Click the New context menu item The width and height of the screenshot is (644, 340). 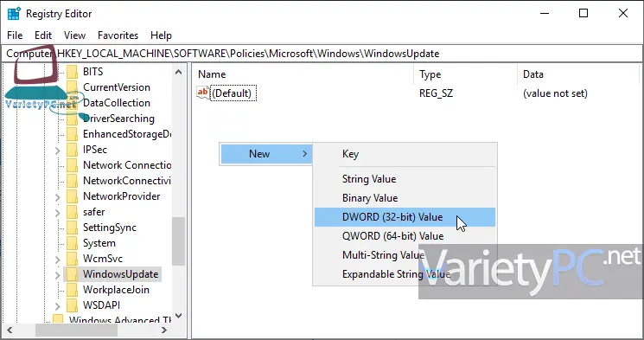266,154
